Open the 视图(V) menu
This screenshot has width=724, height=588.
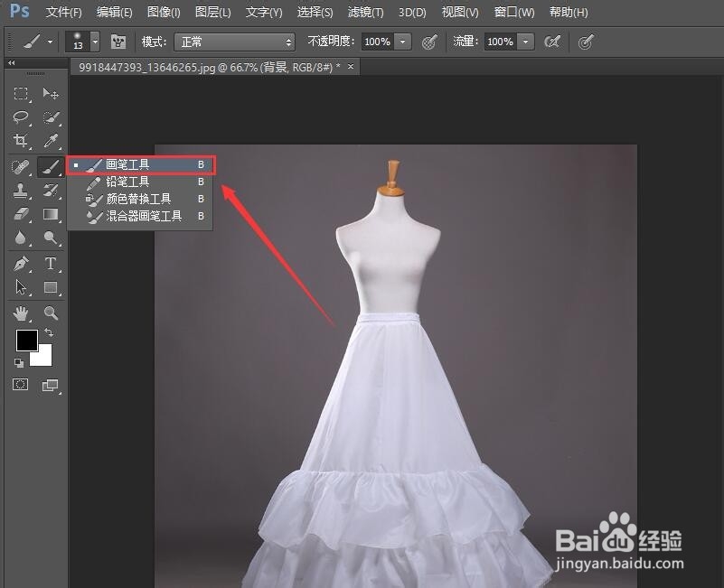click(460, 12)
